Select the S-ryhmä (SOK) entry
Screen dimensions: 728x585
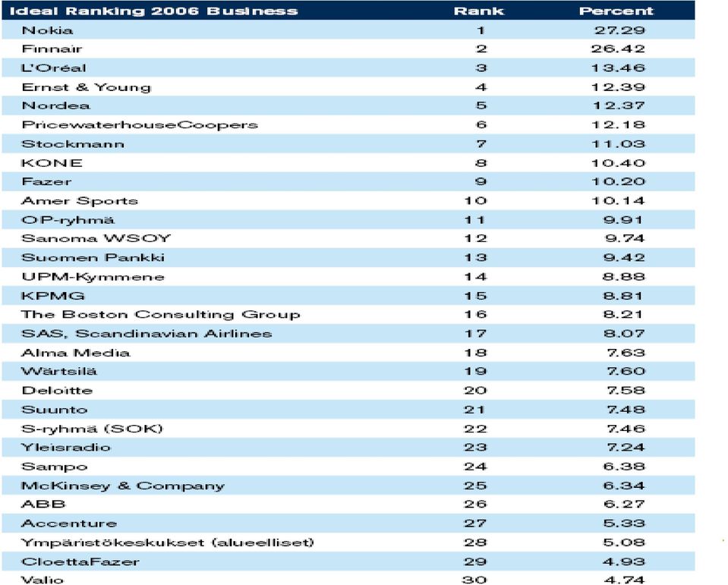93,429
